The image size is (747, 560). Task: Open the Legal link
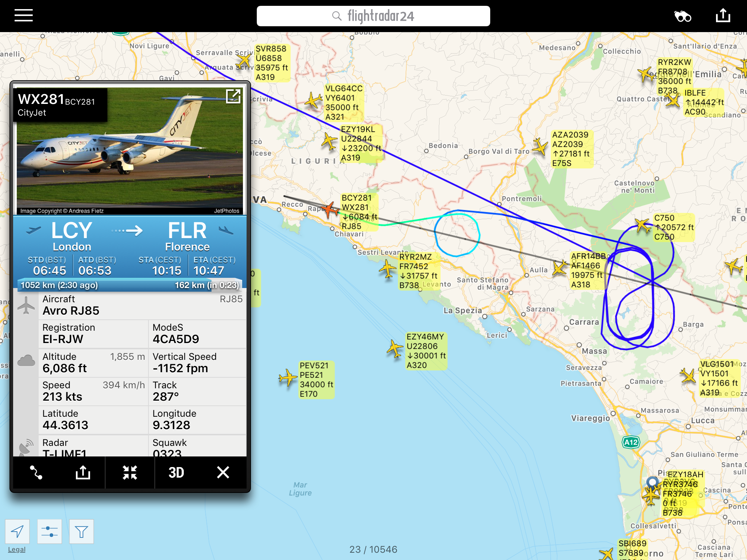click(x=17, y=549)
